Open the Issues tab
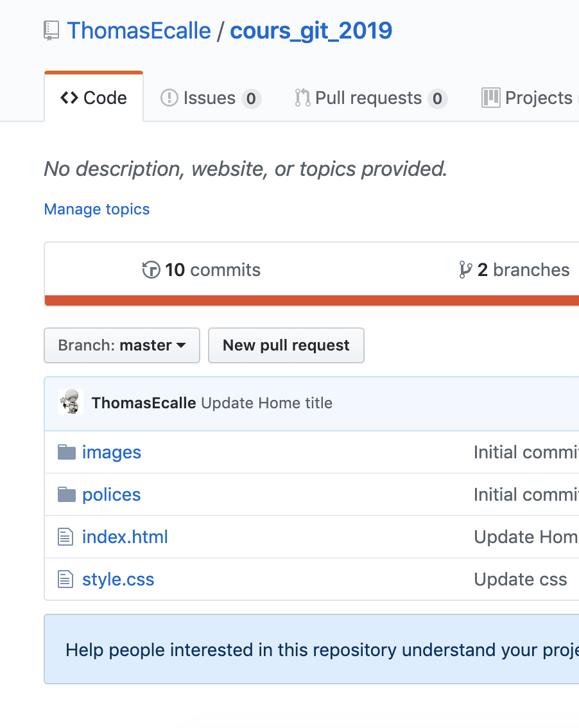 [210, 98]
